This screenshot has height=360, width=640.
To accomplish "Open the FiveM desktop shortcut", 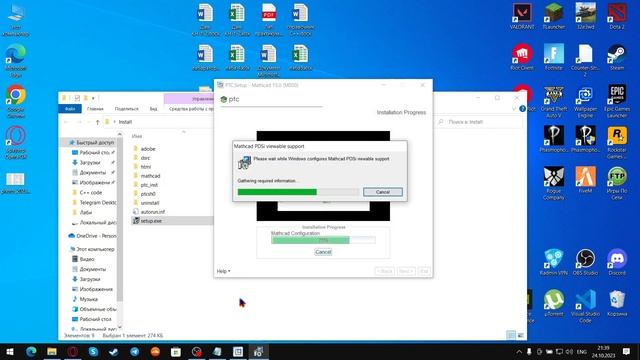I will tap(585, 180).
